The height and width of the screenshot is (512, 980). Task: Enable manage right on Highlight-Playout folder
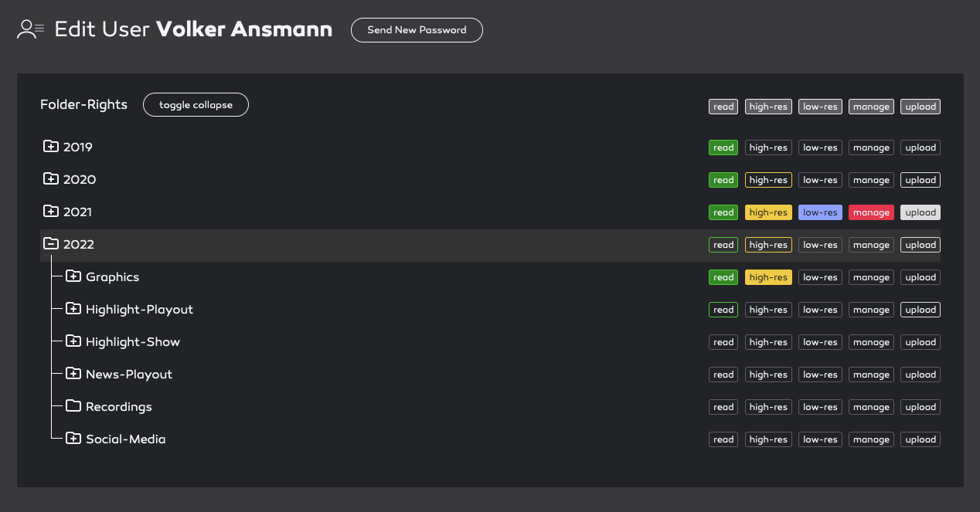click(x=871, y=310)
